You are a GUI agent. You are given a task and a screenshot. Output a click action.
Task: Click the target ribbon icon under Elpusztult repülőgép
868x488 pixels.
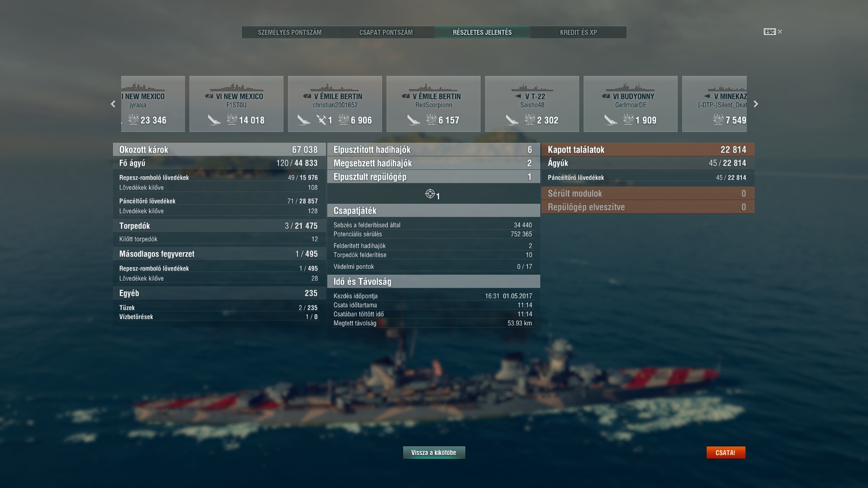click(x=430, y=194)
